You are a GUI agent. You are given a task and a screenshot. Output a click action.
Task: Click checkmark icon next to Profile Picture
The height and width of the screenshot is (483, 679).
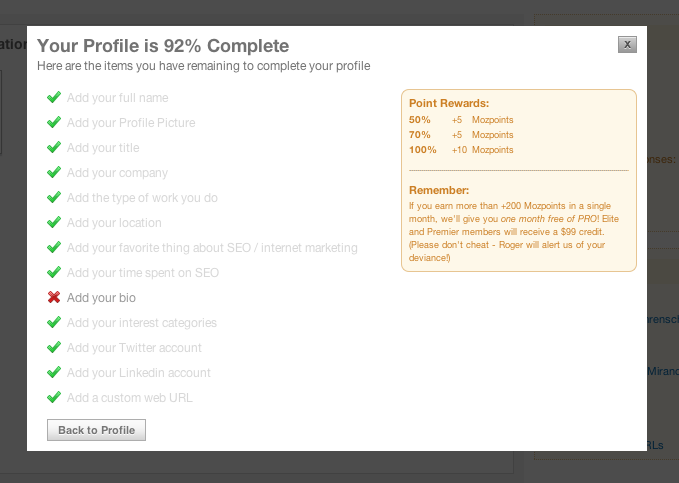tap(54, 122)
